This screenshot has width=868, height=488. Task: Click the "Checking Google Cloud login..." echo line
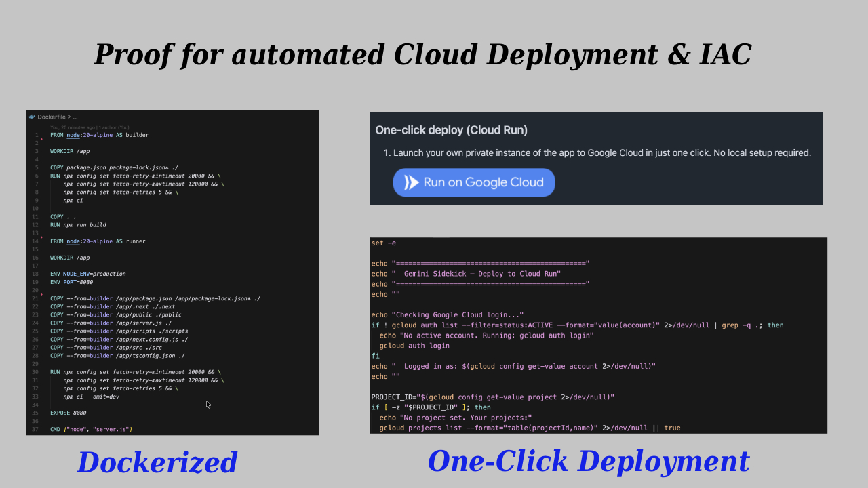[448, 315]
